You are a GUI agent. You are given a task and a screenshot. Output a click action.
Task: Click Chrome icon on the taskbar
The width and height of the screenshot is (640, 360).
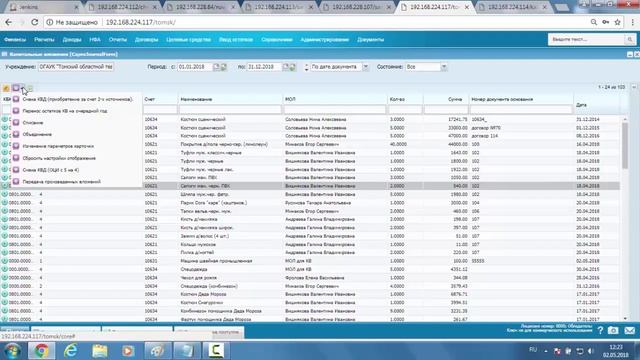(41, 351)
